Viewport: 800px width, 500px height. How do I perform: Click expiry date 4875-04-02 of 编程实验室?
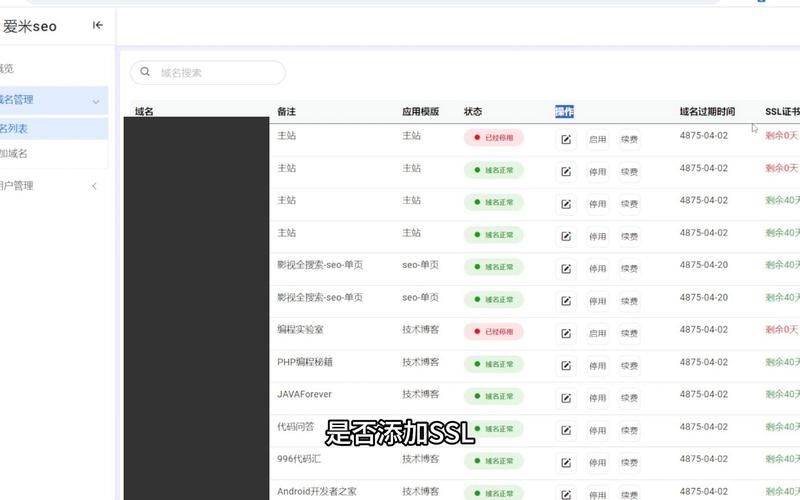coord(704,330)
